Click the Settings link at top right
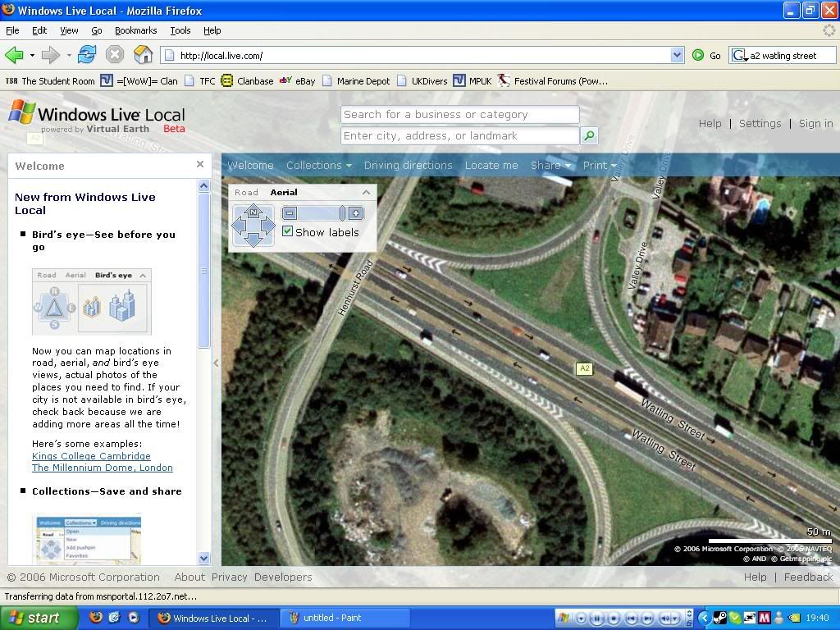 [760, 123]
